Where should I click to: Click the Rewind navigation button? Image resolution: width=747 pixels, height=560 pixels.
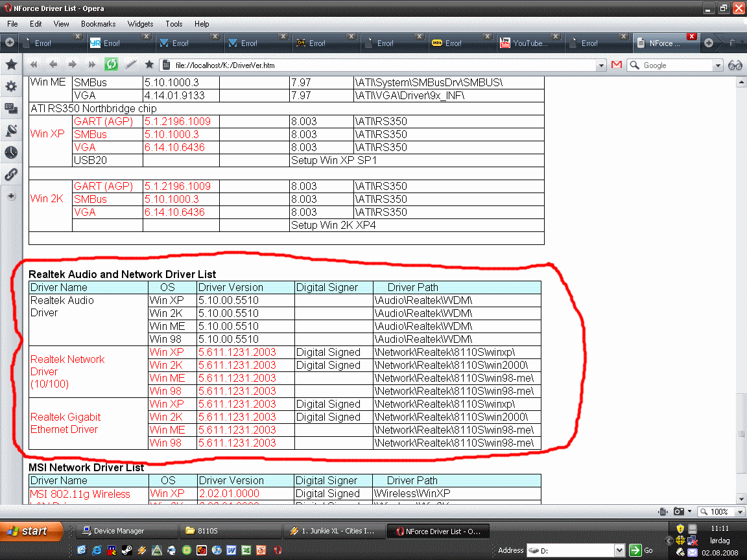point(33,65)
